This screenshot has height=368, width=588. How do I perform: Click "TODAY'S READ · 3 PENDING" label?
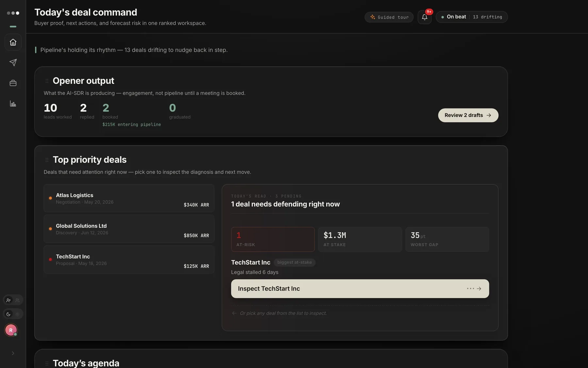tap(267, 196)
